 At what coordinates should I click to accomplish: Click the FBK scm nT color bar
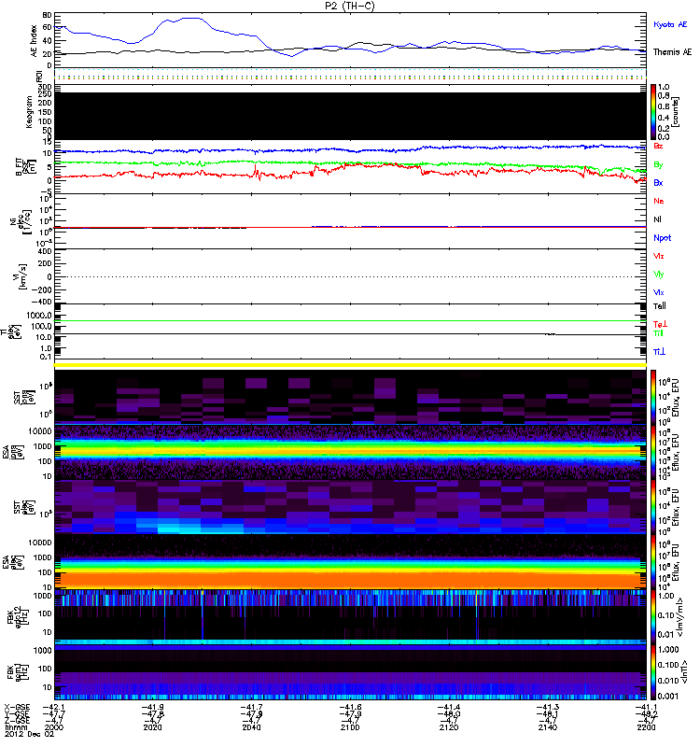[x=653, y=672]
